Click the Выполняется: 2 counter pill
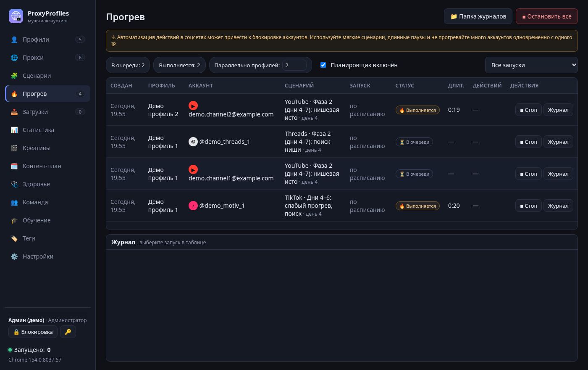Screen dimensions: 588x370 (180, 65)
